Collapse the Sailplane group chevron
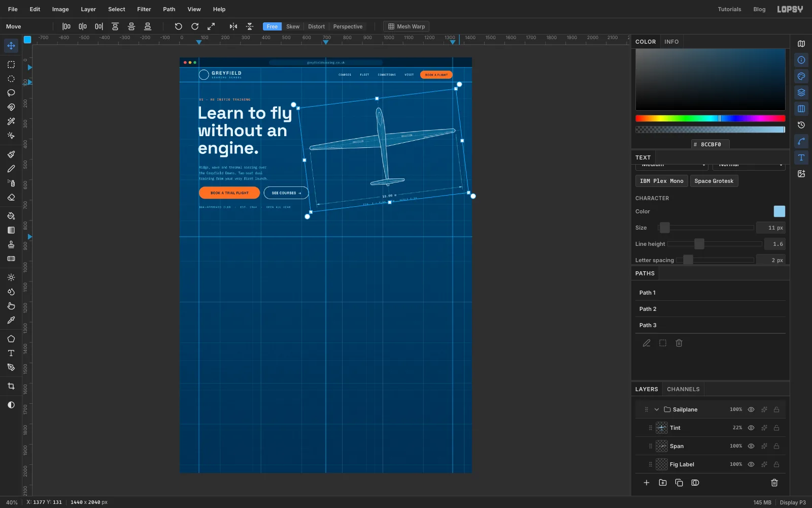This screenshot has width=812, height=508. (657, 409)
